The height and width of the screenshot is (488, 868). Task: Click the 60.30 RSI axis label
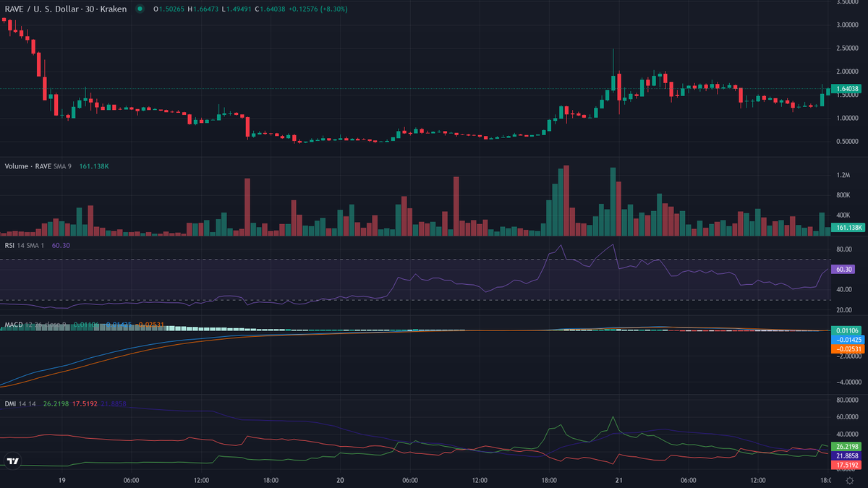click(843, 269)
